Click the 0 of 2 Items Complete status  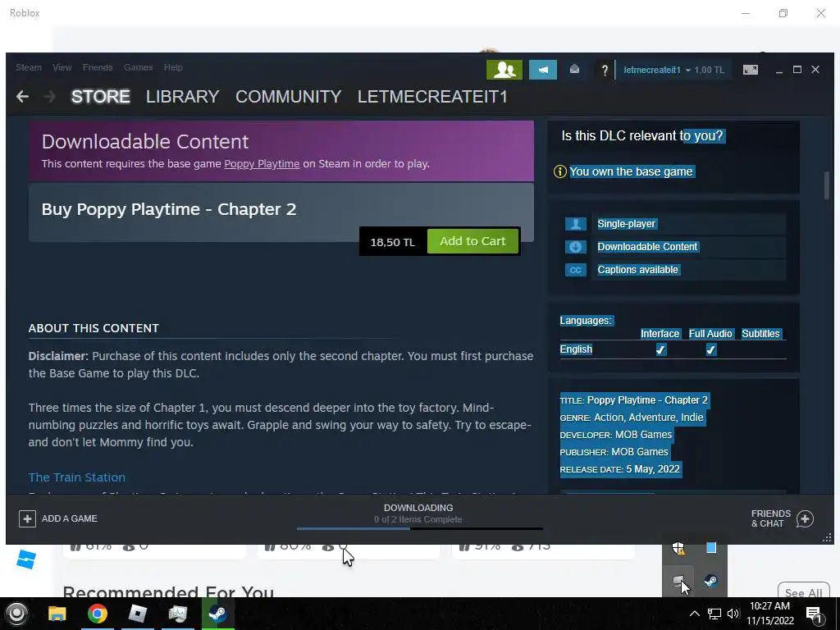click(418, 519)
